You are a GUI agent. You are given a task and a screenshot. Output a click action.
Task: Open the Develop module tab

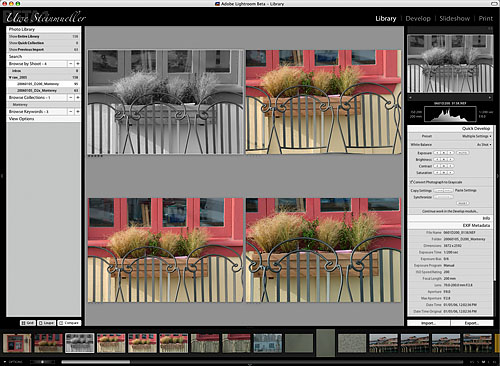pos(418,19)
